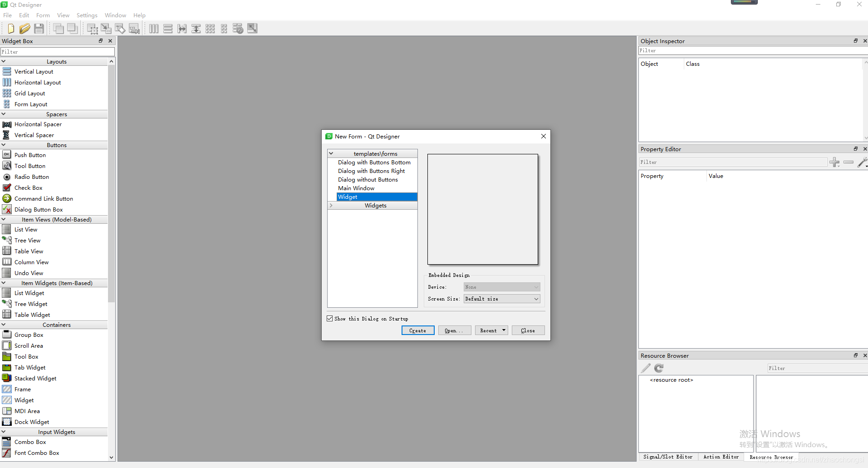This screenshot has height=468, width=868.
Task: Float the Widget Box panel
Action: coord(100,41)
